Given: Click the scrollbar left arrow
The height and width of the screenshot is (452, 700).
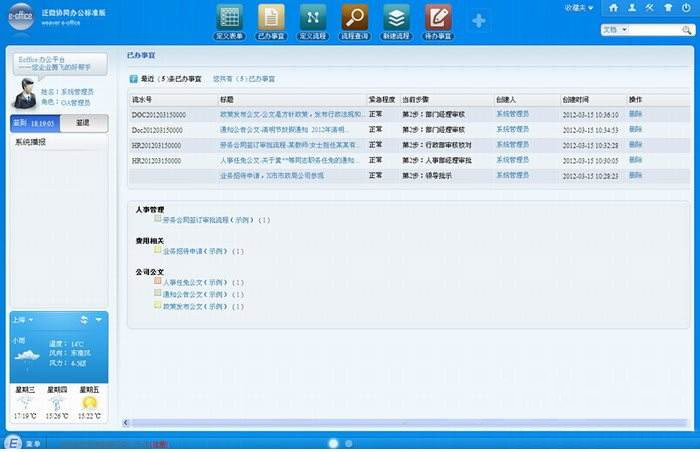Looking at the screenshot, I should point(126,423).
